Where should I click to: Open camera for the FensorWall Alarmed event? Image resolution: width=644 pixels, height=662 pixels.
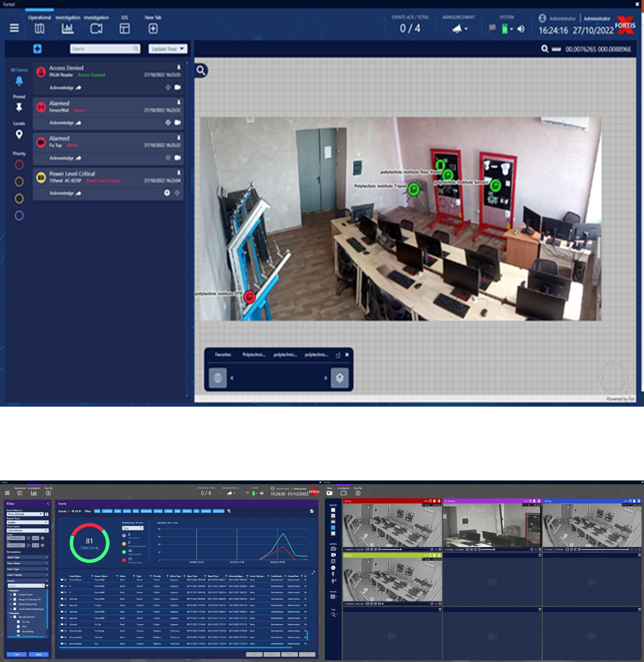(177, 122)
